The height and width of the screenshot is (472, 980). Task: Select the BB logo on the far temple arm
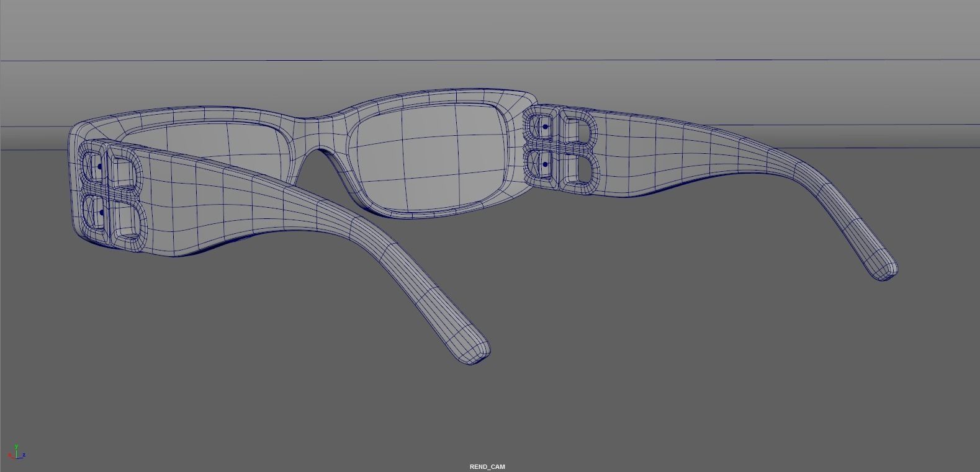(562, 148)
